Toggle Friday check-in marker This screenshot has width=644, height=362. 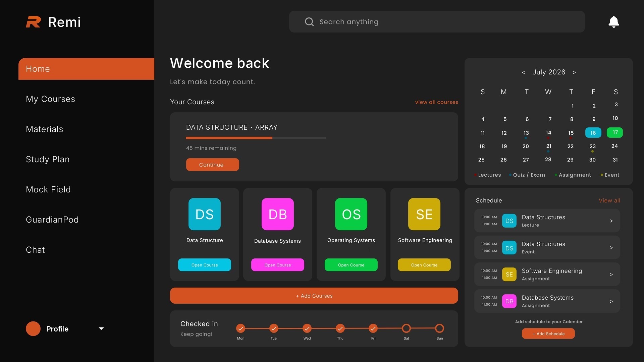(373, 328)
